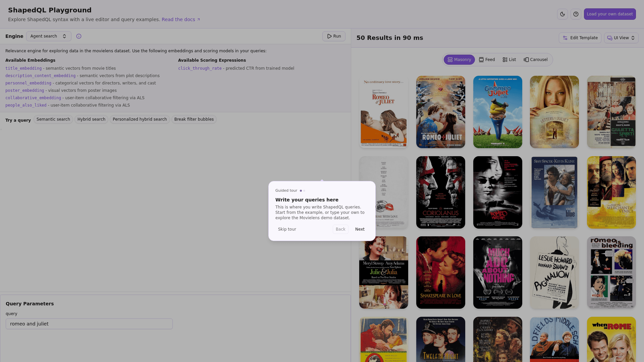644x362 pixels.
Task: Click the engine info icon
Action: (x=79, y=36)
